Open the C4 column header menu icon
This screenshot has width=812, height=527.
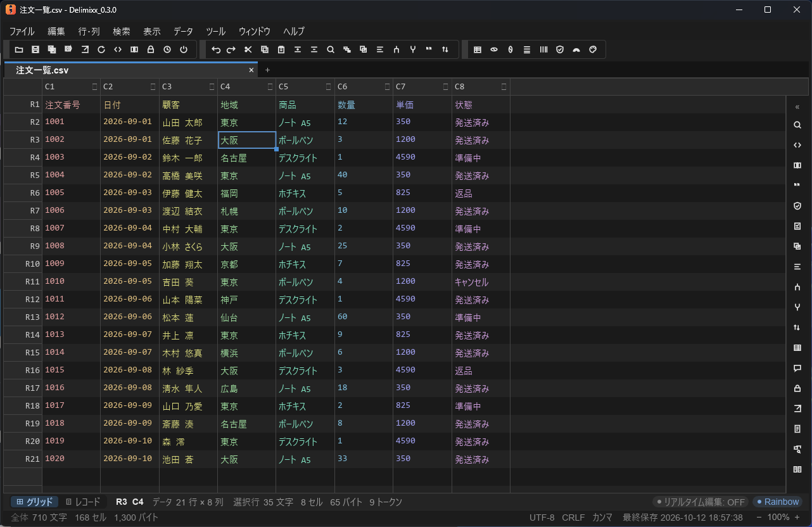click(x=270, y=87)
